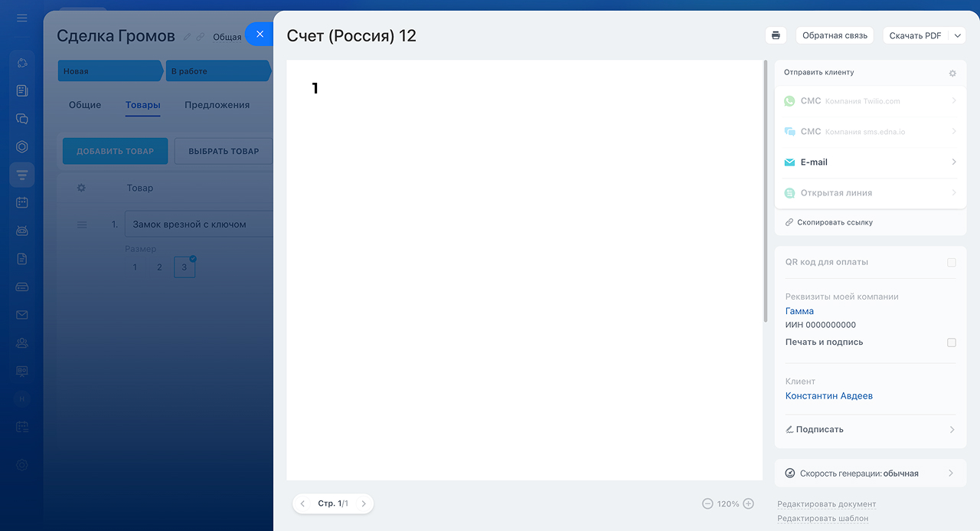Image resolution: width=980 pixels, height=531 pixels.
Task: Open the people group icon in sidebar
Action: 21,343
